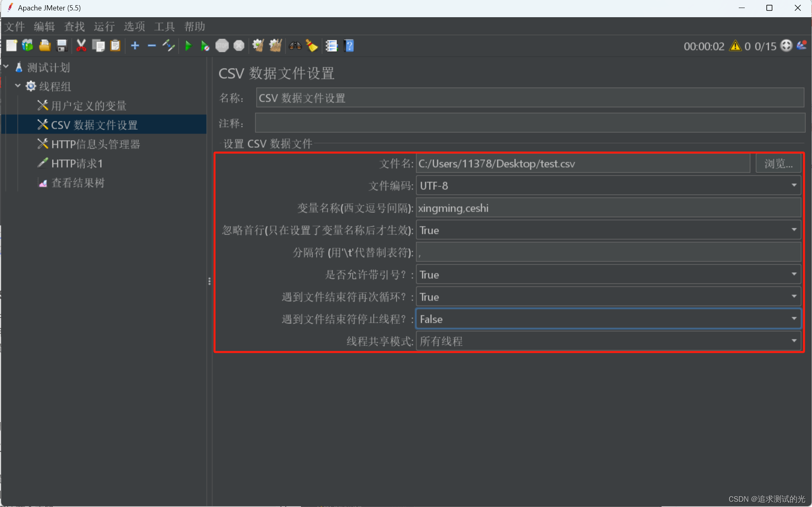Click the split pane divider handle
The width and height of the screenshot is (812, 507).
pyautogui.click(x=209, y=281)
